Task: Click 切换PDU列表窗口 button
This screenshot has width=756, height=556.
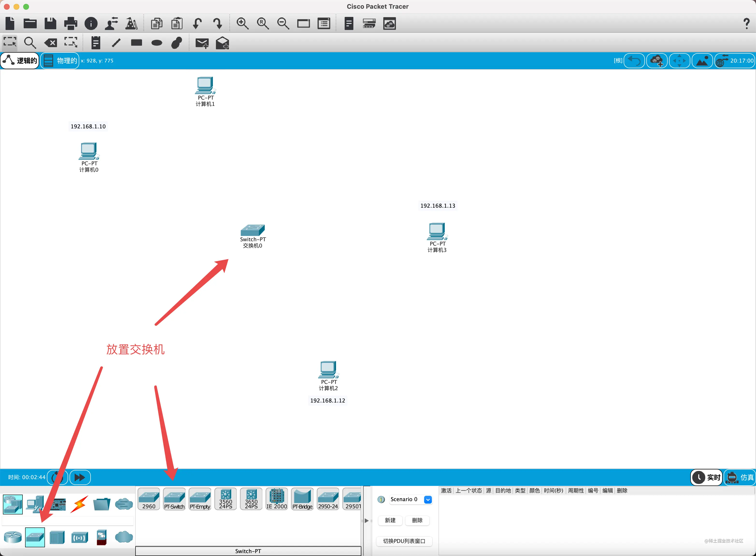Action: coord(404,541)
